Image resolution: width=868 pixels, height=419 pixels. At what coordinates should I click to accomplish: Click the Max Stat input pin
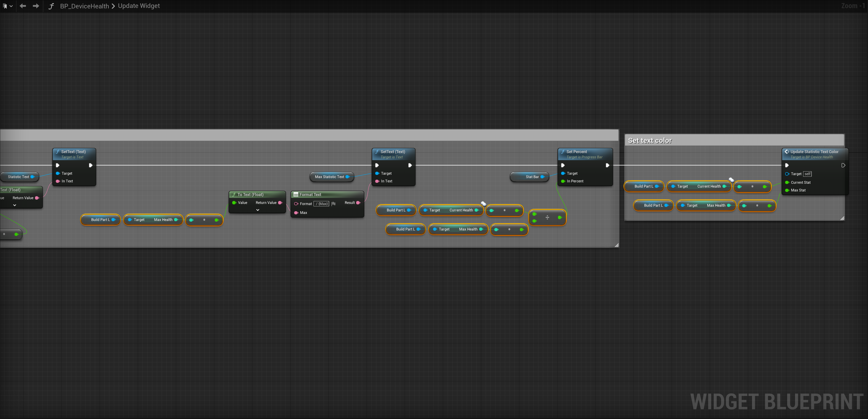[787, 190]
